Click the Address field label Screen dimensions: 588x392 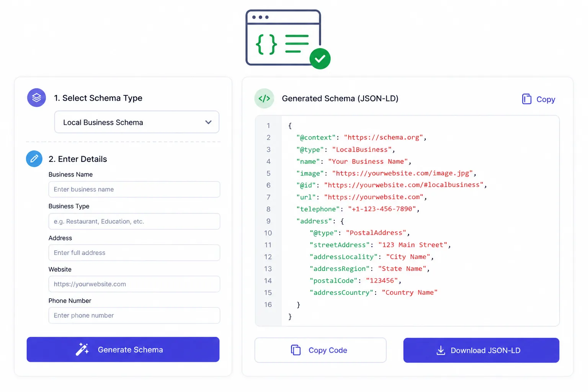point(60,238)
